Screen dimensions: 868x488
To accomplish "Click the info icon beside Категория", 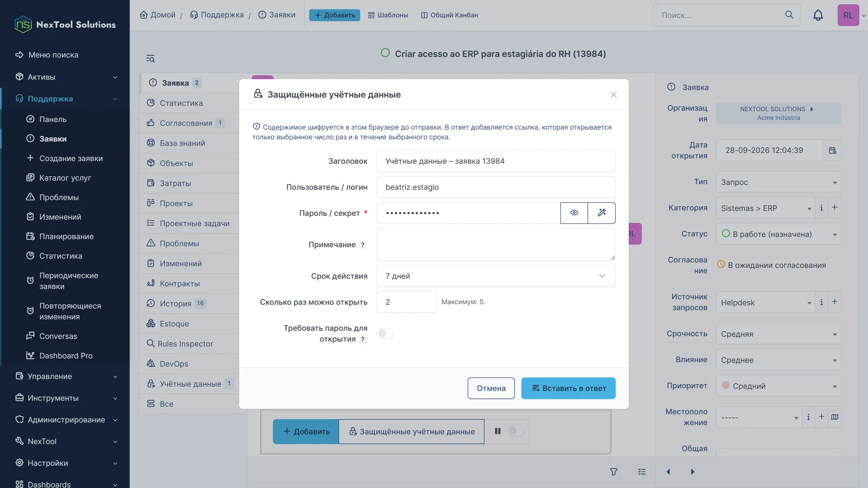I will 821,208.
